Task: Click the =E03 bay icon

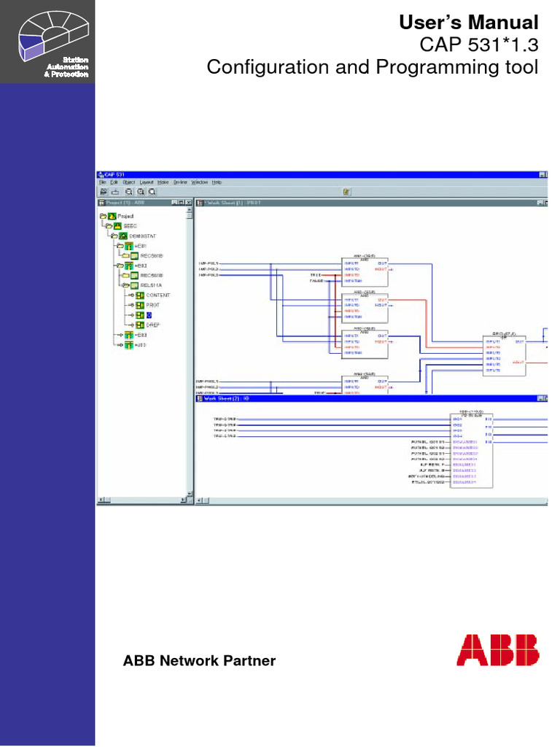Action: click(128, 335)
